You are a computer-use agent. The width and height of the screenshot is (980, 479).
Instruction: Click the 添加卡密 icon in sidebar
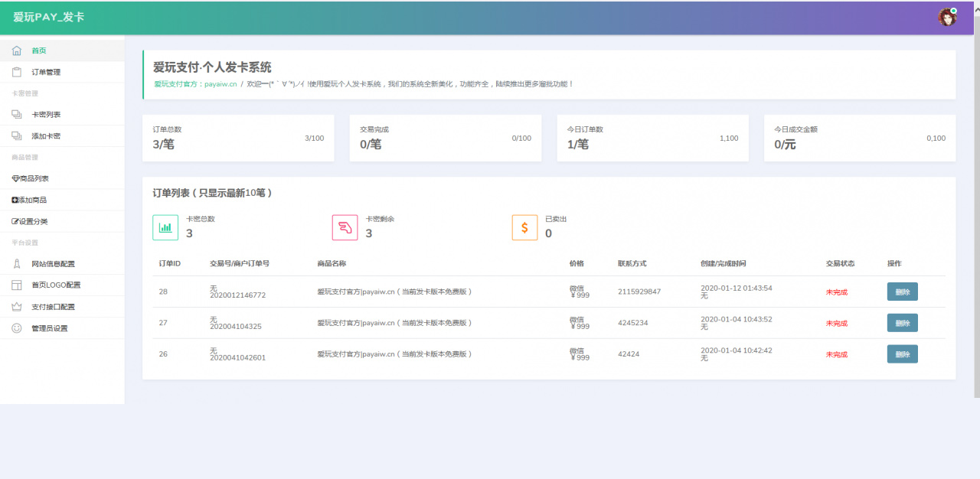pos(17,135)
